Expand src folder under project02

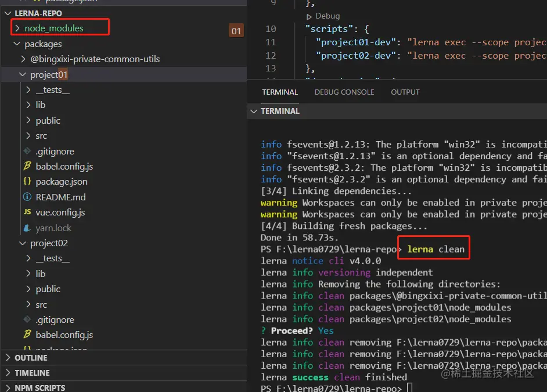[28, 304]
